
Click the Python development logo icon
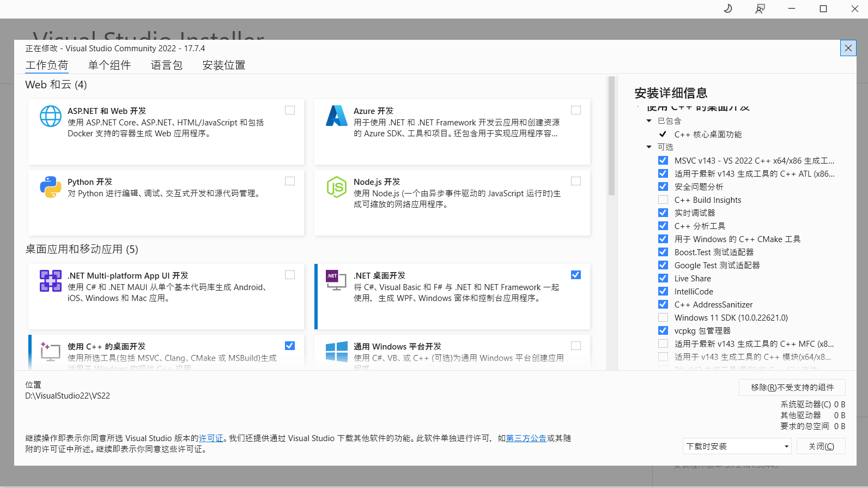point(51,187)
